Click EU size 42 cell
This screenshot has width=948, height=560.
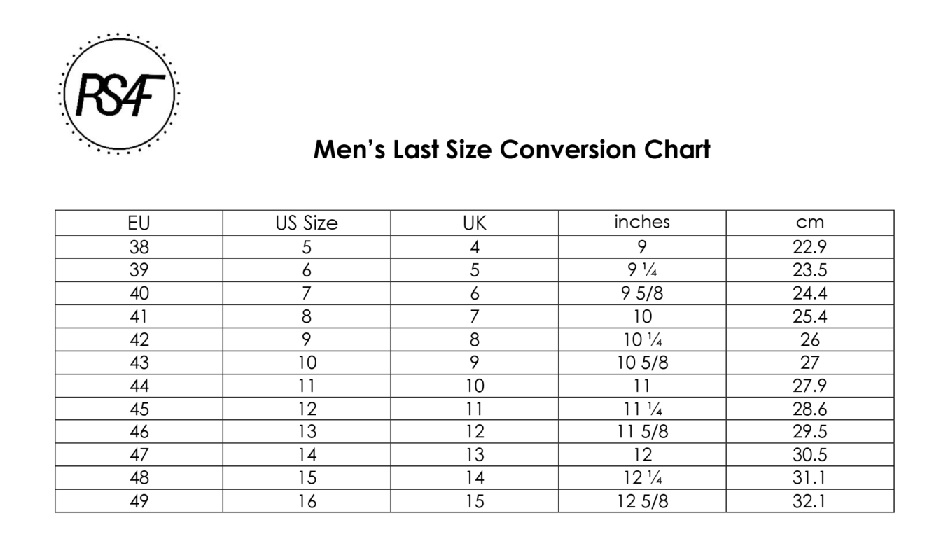(139, 339)
